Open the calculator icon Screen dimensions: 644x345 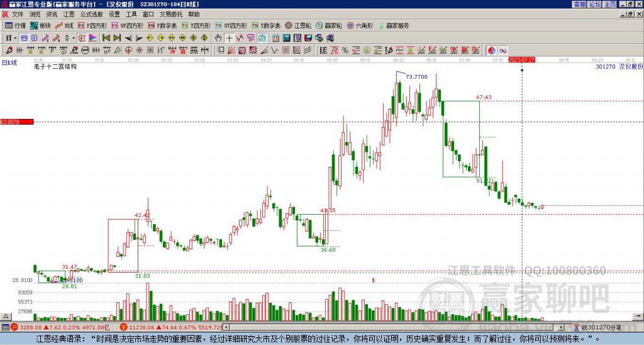[286, 38]
